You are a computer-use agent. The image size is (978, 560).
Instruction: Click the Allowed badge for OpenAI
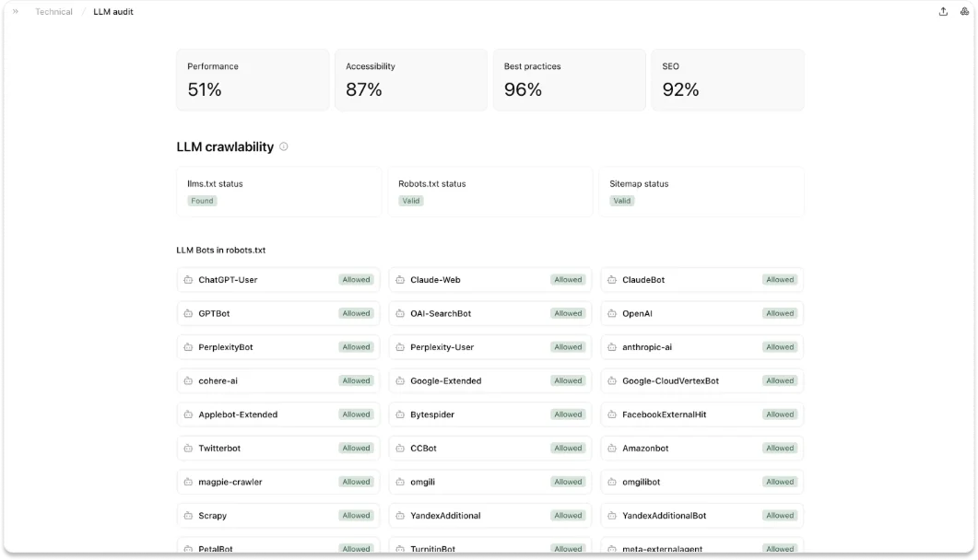click(780, 313)
